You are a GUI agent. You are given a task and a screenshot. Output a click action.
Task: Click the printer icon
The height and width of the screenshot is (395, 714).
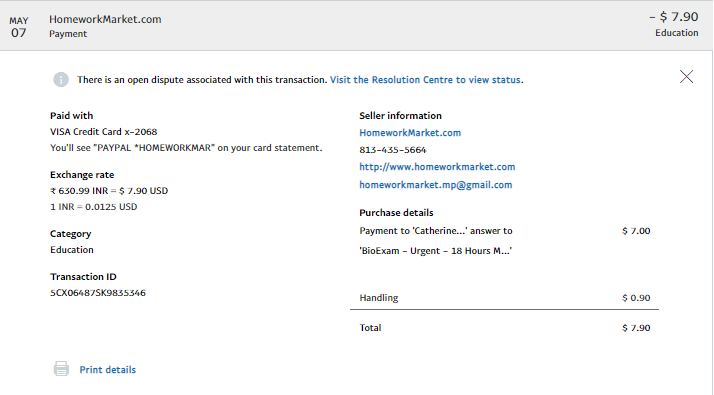[61, 369]
